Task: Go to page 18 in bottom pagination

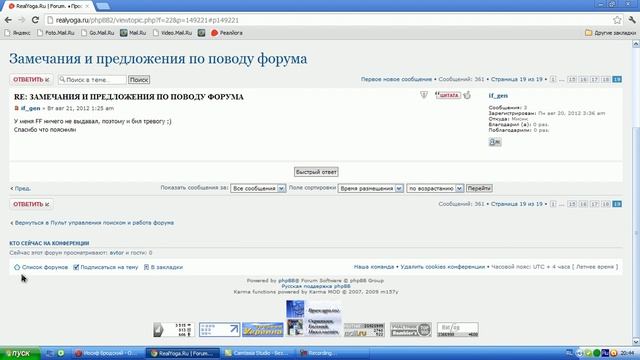Action: [x=606, y=204]
